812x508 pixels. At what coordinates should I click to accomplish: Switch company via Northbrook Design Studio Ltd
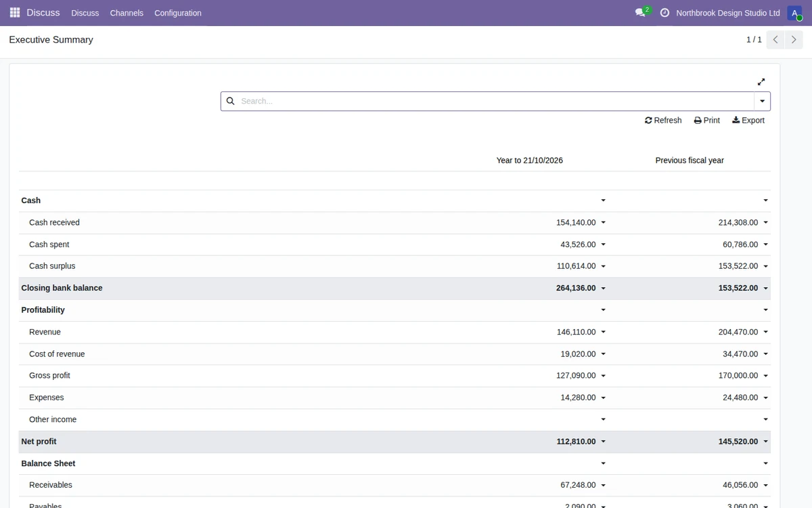[x=728, y=13]
